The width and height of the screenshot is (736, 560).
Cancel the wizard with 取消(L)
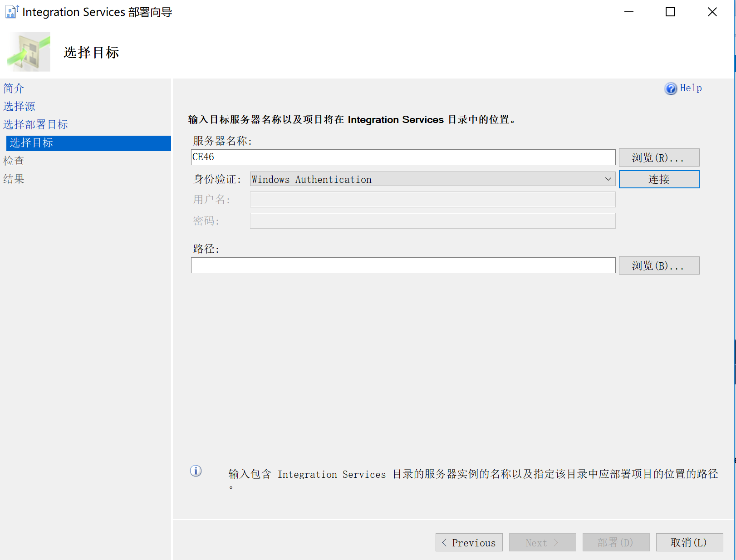pos(689,542)
